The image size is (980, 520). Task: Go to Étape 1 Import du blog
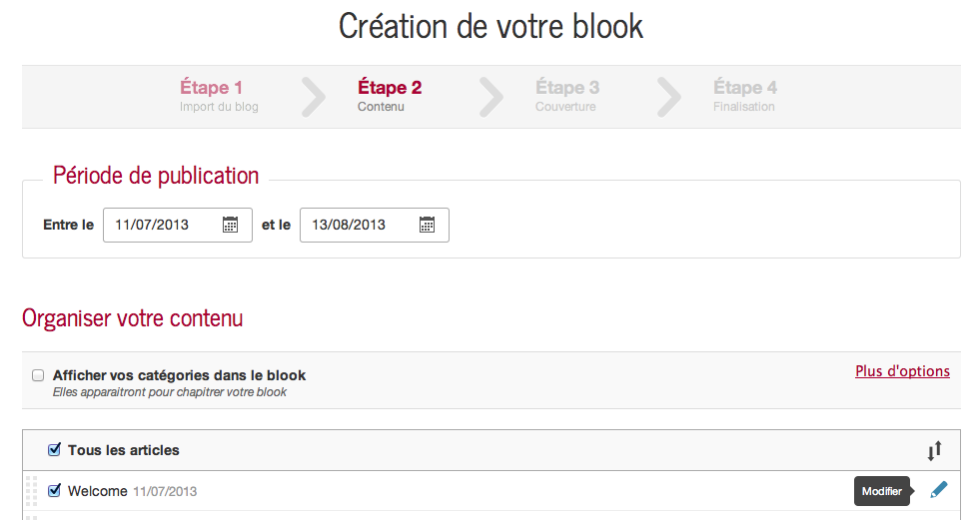pyautogui.click(x=219, y=96)
